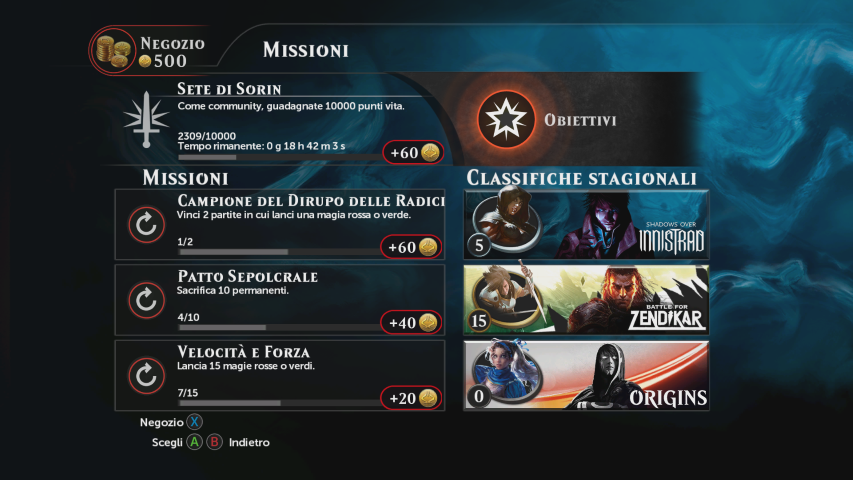Select the Missioni header tab
This screenshot has height=480, width=853.
306,50
